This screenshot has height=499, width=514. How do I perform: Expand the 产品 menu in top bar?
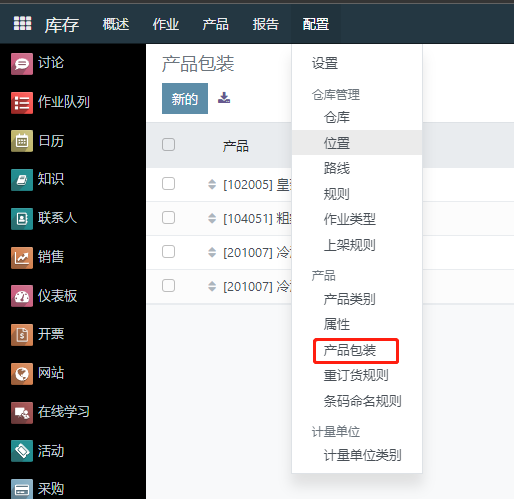click(x=216, y=24)
